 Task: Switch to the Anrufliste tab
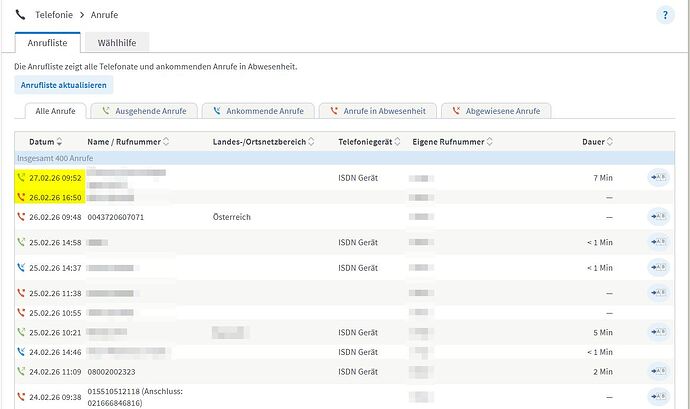pos(48,43)
